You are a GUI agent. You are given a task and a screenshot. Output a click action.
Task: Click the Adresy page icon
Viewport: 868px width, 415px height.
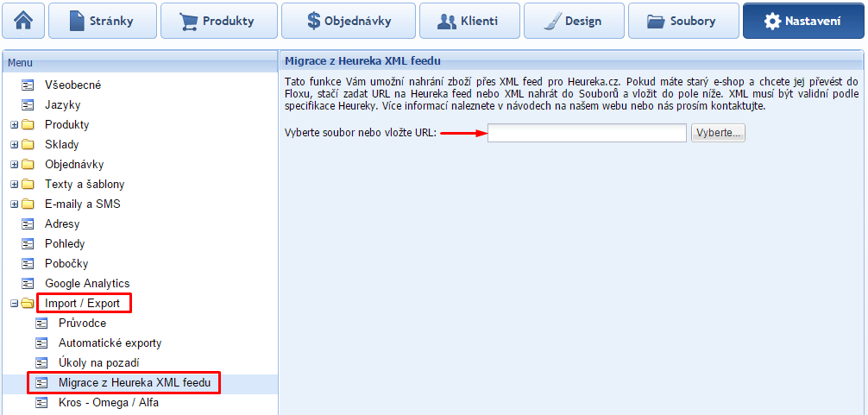pos(28,224)
